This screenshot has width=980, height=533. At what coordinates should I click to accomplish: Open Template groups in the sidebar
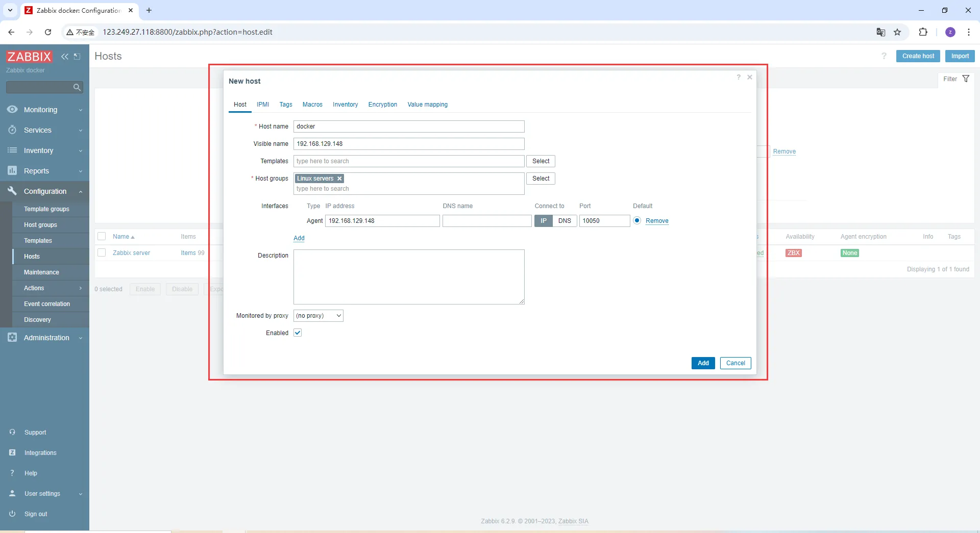(x=51, y=209)
